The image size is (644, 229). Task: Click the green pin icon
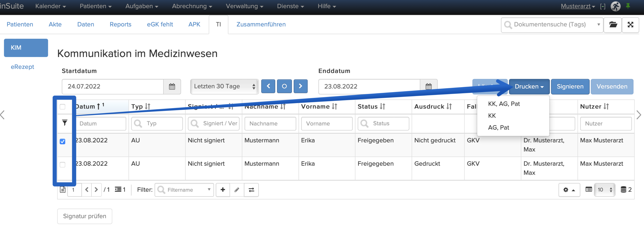coord(628,6)
